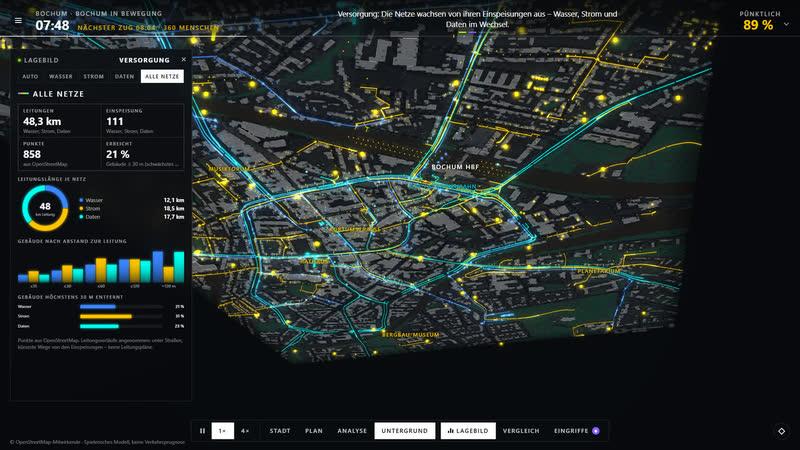800x450 pixels.
Task: Click the Planetarium map label
Action: pos(599,271)
